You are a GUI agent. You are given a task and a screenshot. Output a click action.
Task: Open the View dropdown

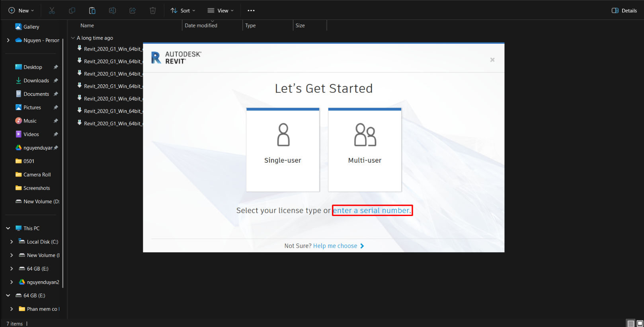click(221, 11)
